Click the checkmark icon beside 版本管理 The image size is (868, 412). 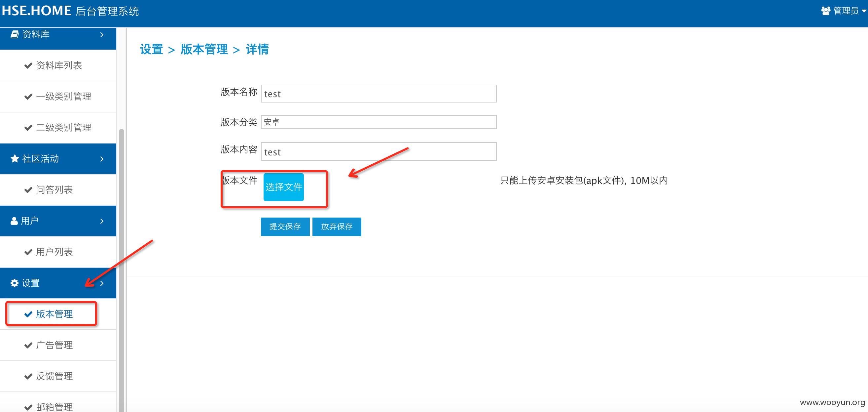pos(28,314)
